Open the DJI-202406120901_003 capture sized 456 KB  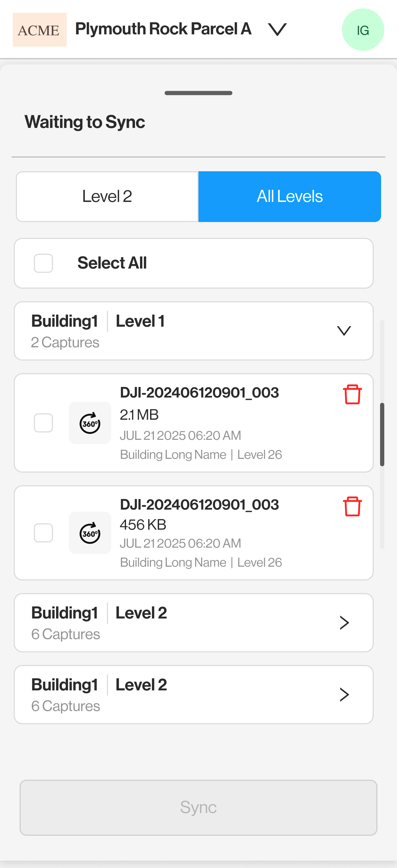click(x=199, y=505)
